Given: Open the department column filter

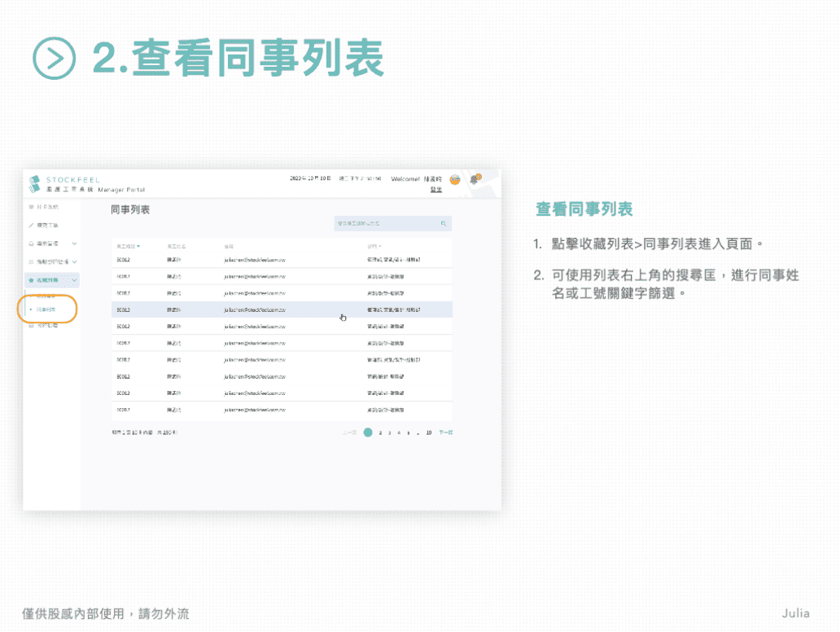Looking at the screenshot, I should [374, 245].
